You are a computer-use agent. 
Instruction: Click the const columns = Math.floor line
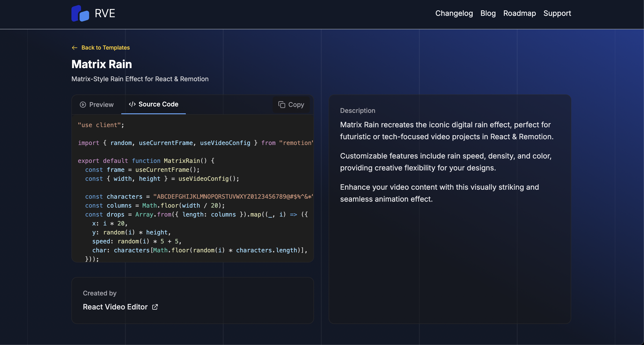(155, 206)
